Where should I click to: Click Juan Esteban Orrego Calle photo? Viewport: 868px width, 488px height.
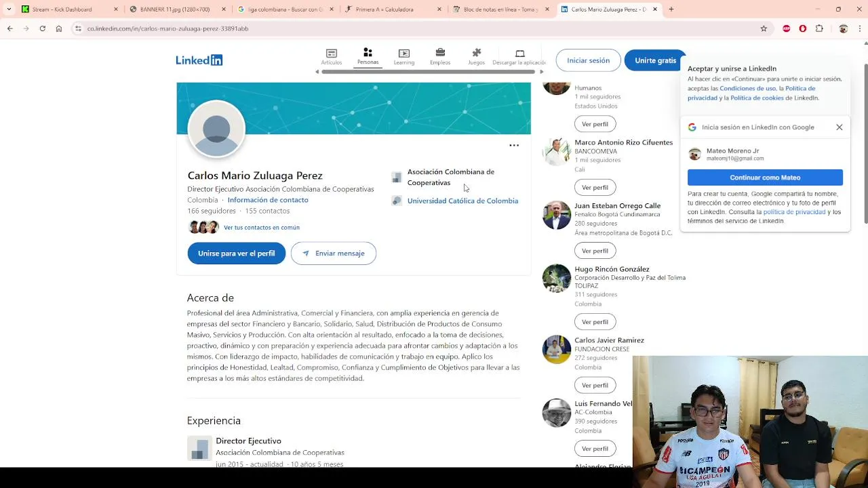tap(557, 216)
